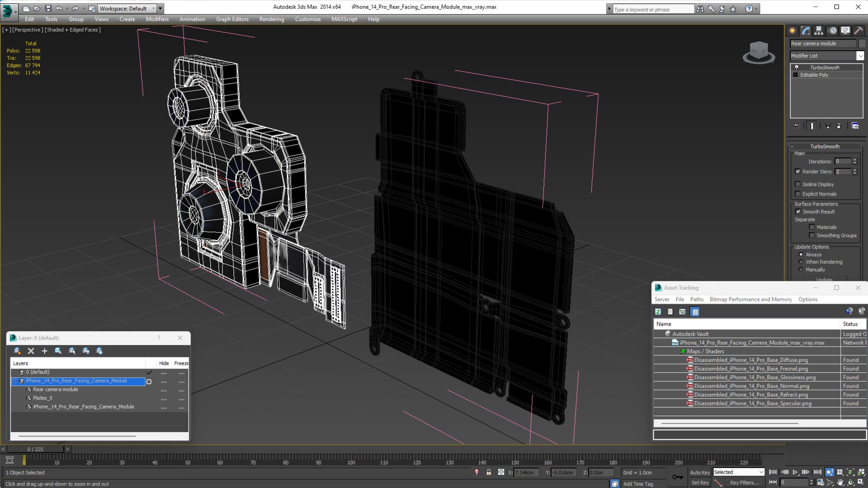Open the Modifier List dropdown
868x488 pixels.
point(860,56)
